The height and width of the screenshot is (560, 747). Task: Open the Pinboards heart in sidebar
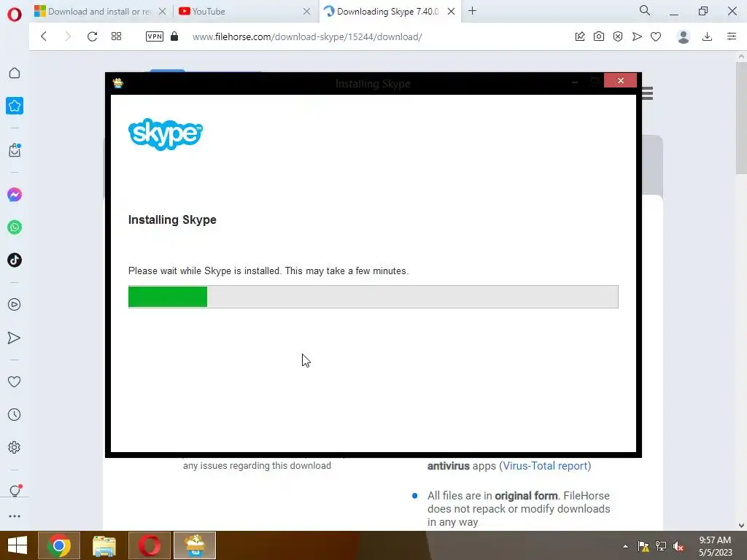pyautogui.click(x=15, y=381)
